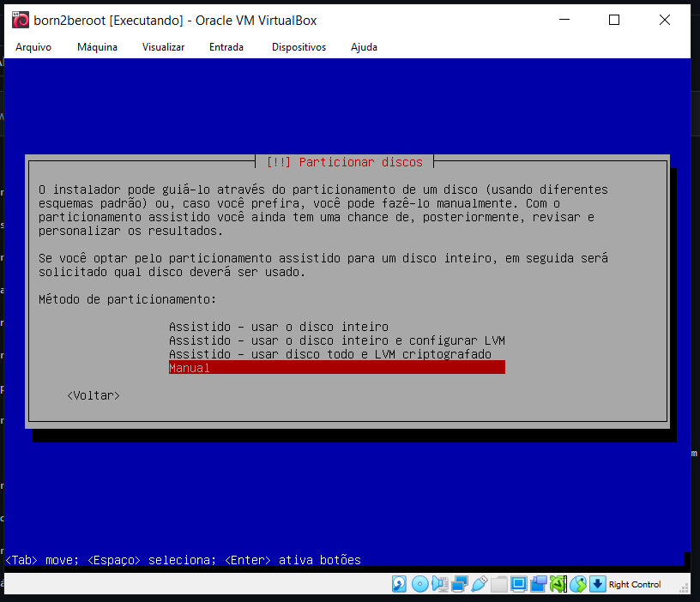Click the green CPU virtualization status icon
The height and width of the screenshot is (602, 700).
(x=558, y=584)
